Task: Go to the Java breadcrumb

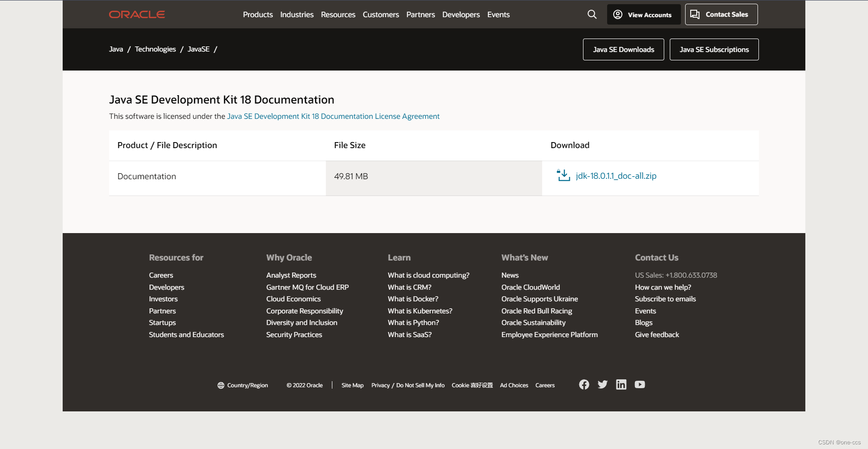Action: pyautogui.click(x=116, y=49)
